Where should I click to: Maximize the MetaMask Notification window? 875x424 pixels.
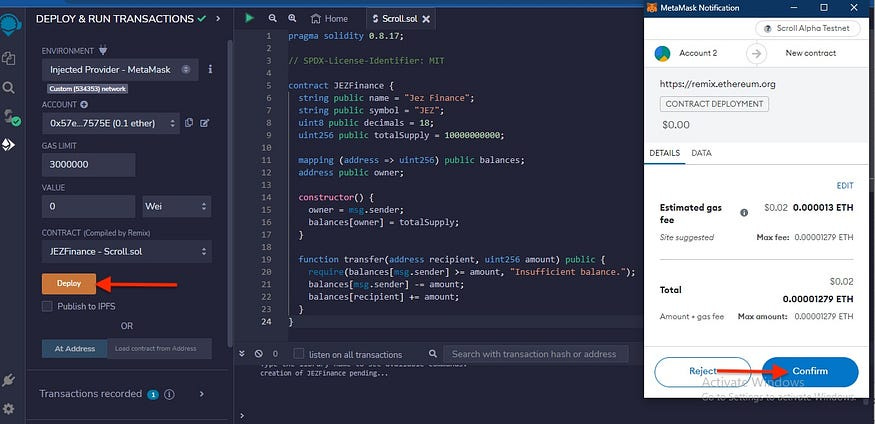pyautogui.click(x=824, y=7)
